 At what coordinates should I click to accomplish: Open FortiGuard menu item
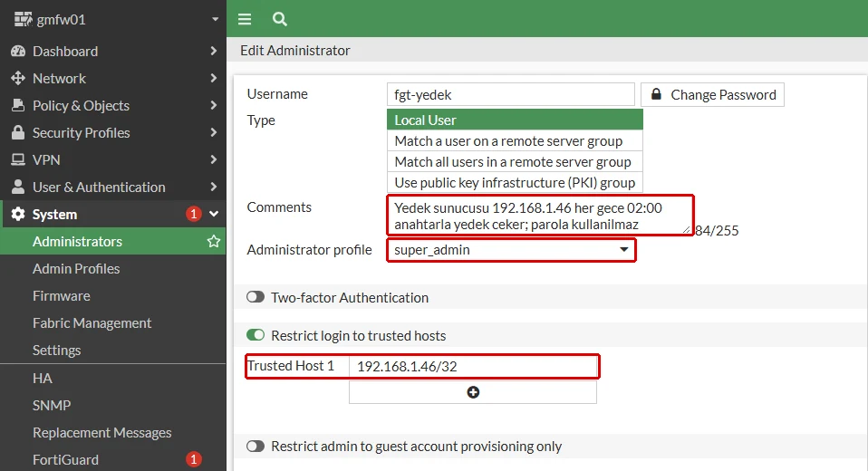pyautogui.click(x=113, y=459)
